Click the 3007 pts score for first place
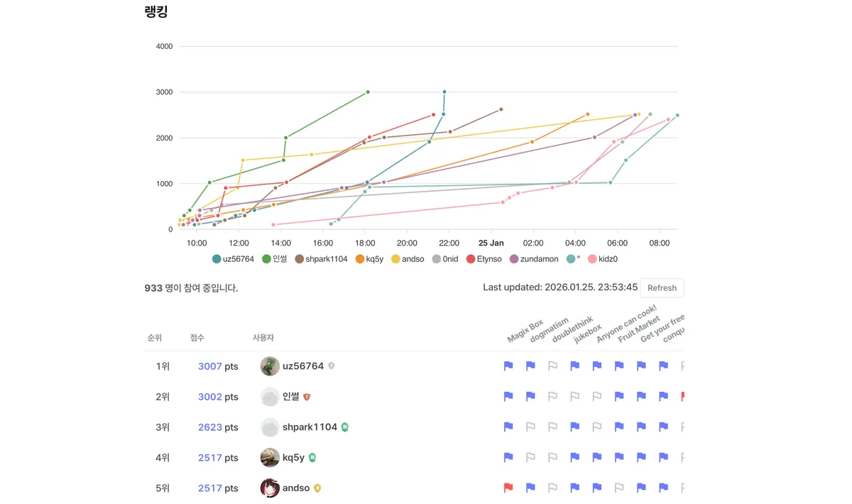852x504 pixels. tap(210, 366)
